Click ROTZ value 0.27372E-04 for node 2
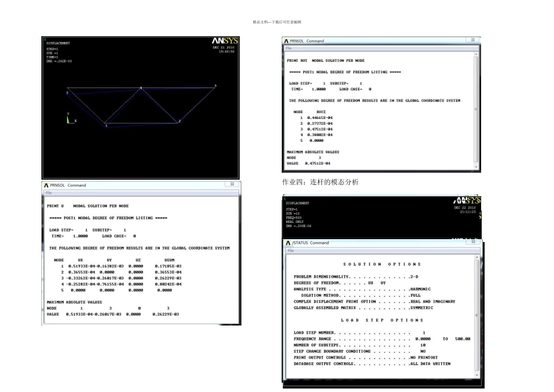The height and width of the screenshot is (392, 554). (320, 123)
